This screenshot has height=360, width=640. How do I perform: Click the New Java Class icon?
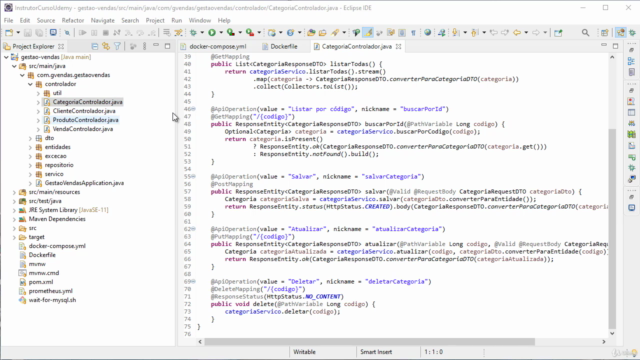pos(290,33)
